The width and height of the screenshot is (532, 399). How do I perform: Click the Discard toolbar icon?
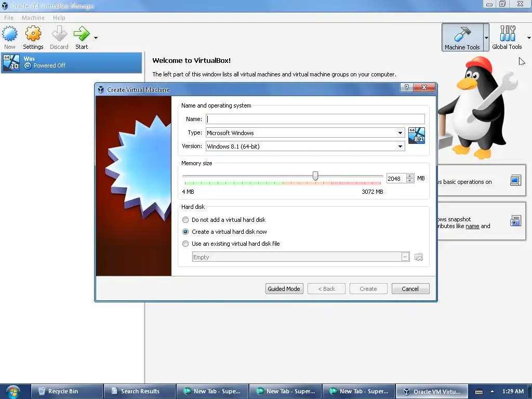(59, 34)
